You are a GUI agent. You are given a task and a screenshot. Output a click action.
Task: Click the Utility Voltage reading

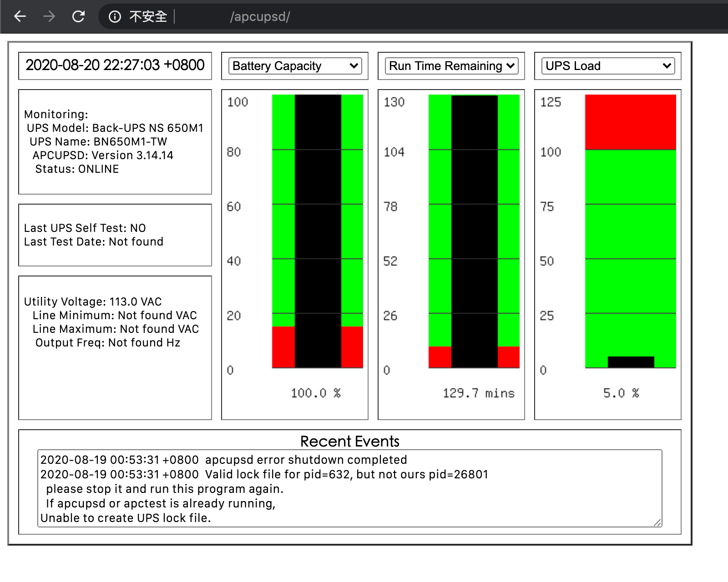click(92, 301)
